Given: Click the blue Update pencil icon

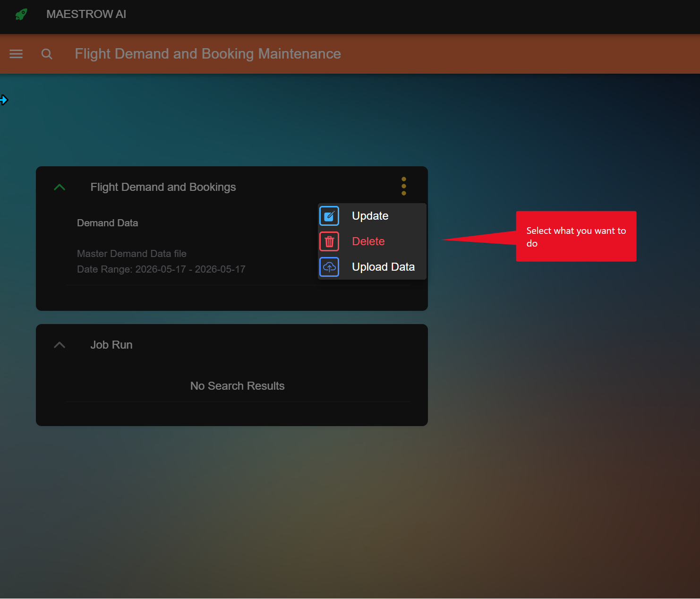Looking at the screenshot, I should pyautogui.click(x=329, y=216).
